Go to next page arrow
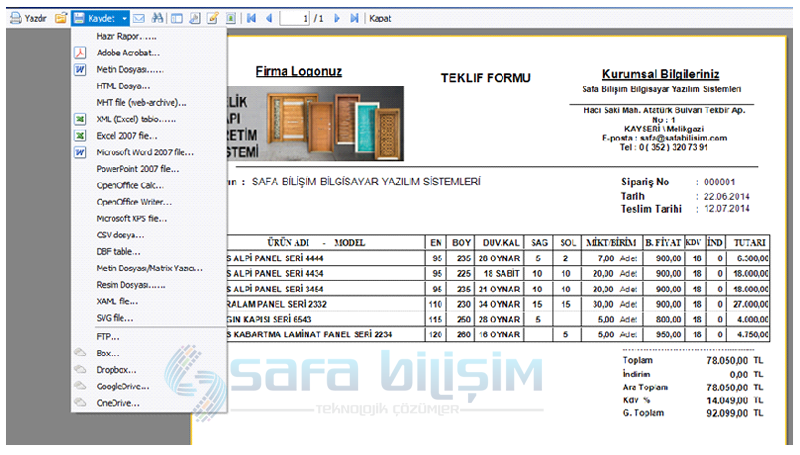The width and height of the screenshot is (800, 455). coord(336,18)
